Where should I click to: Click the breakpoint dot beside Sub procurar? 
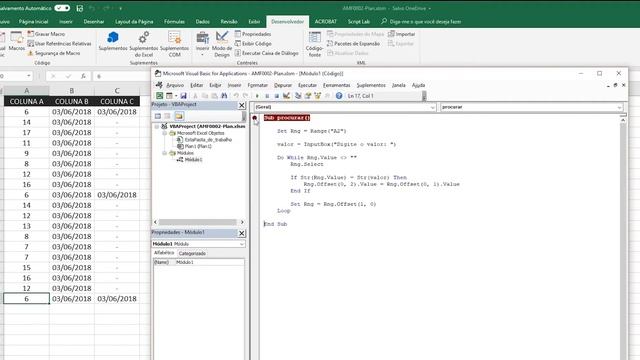click(255, 118)
